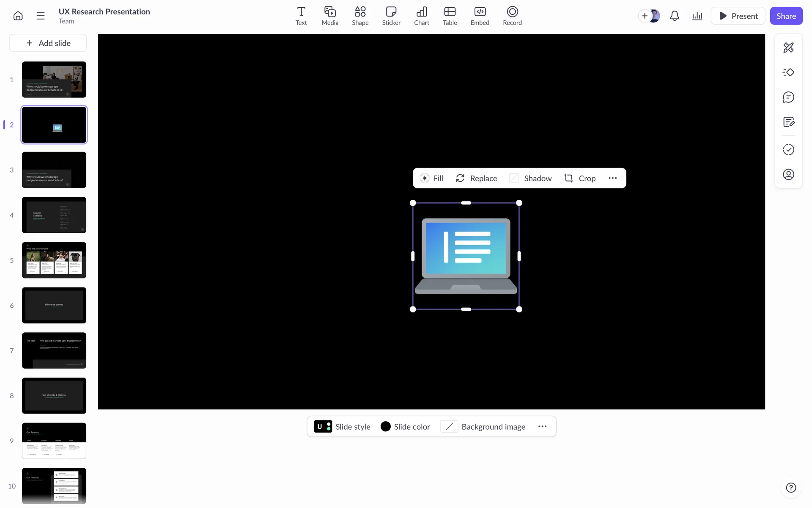812x508 pixels.
Task: Select slide 5 thumbnail
Action: [54, 260]
